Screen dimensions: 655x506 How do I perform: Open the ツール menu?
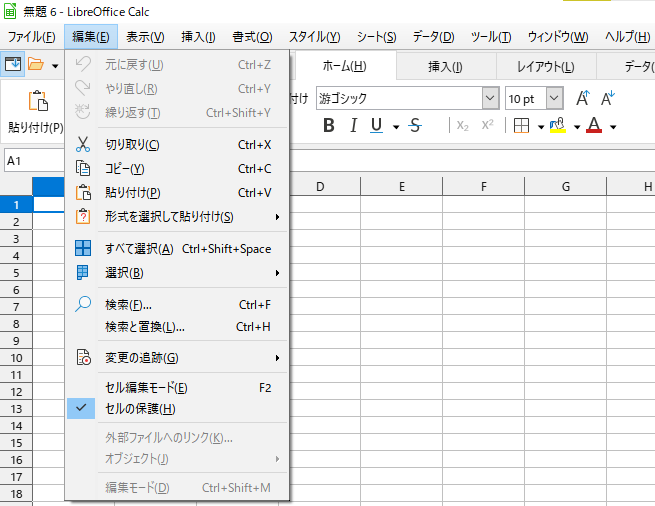(491, 37)
